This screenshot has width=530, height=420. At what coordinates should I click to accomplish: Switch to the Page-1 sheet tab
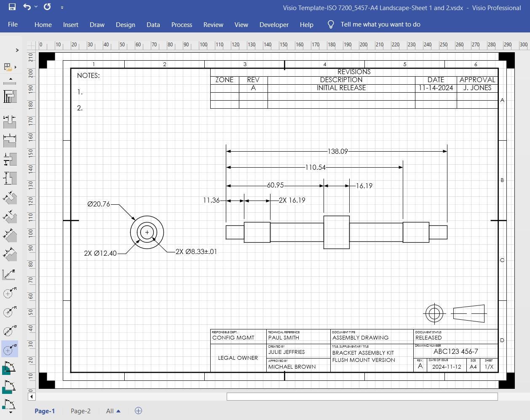pos(45,411)
